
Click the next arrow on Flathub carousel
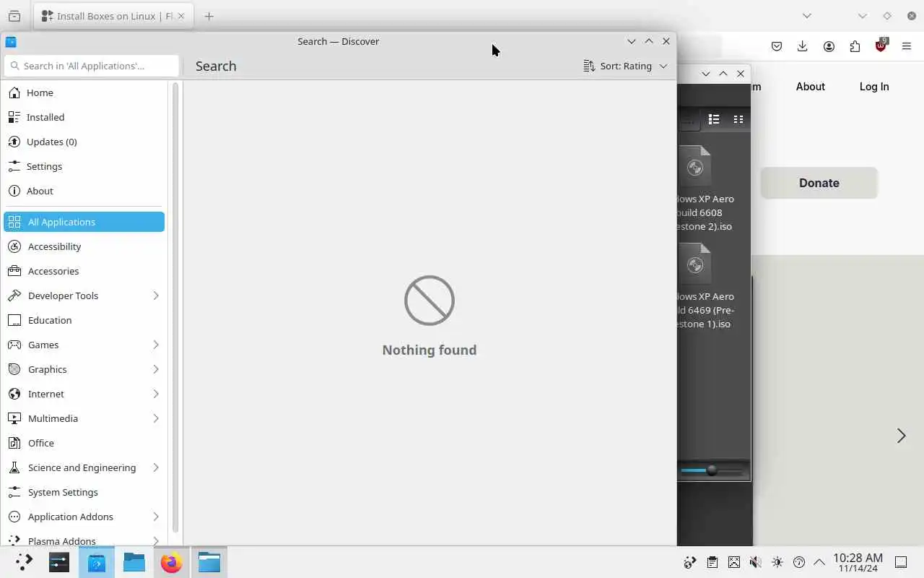901,436
